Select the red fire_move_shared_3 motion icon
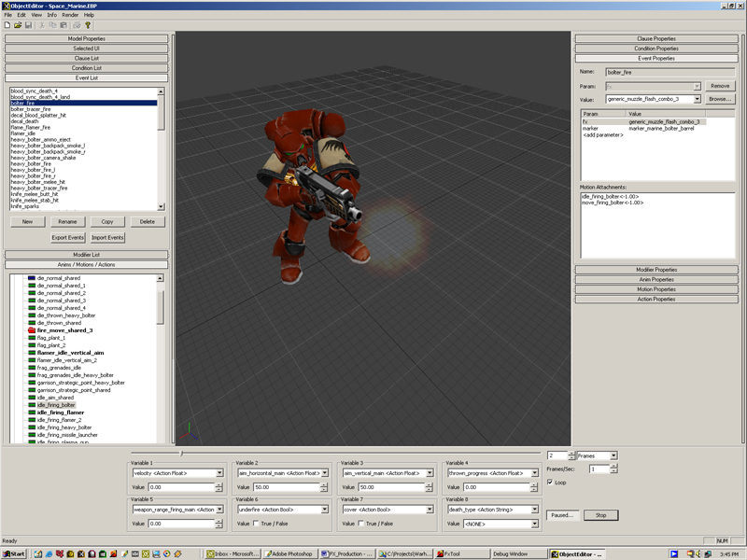The height and width of the screenshot is (560, 747). tap(31, 330)
